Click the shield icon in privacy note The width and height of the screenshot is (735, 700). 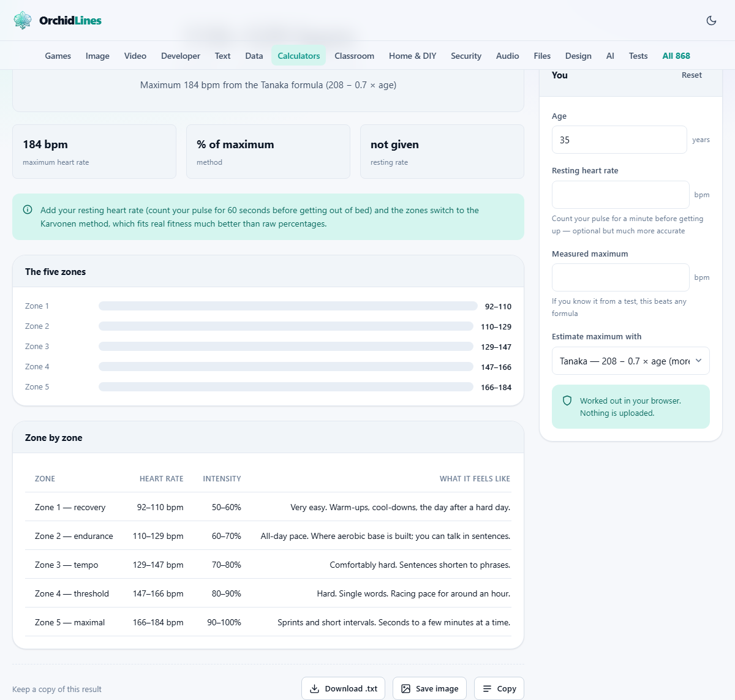(x=567, y=401)
